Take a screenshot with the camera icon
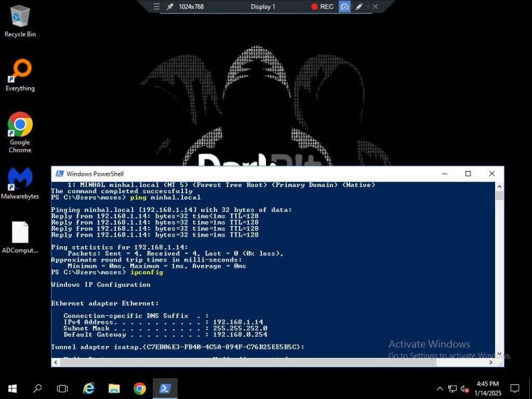The image size is (532, 399). point(344,6)
